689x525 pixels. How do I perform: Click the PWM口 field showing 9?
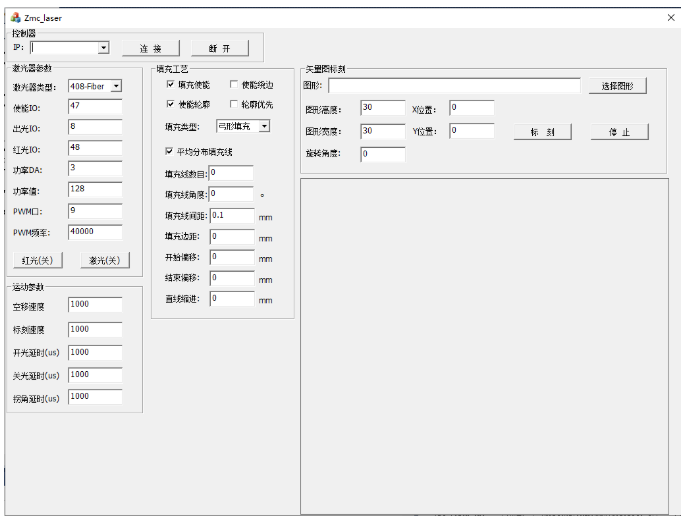click(95, 211)
